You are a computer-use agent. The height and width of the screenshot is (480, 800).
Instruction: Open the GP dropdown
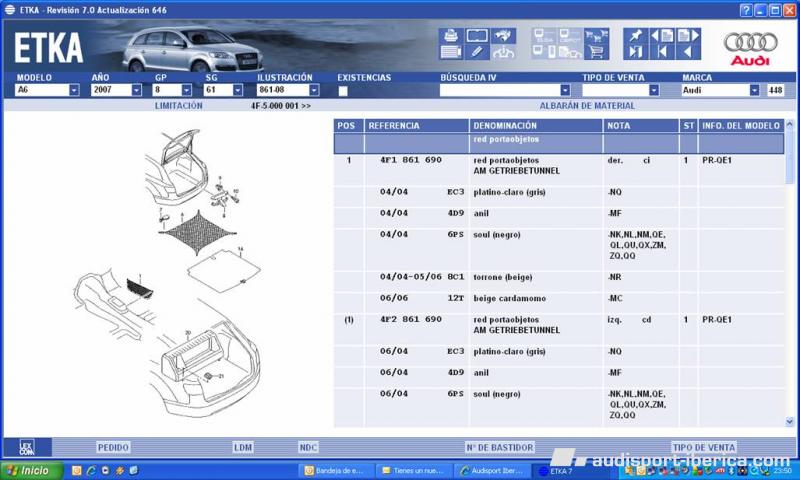tap(186, 90)
